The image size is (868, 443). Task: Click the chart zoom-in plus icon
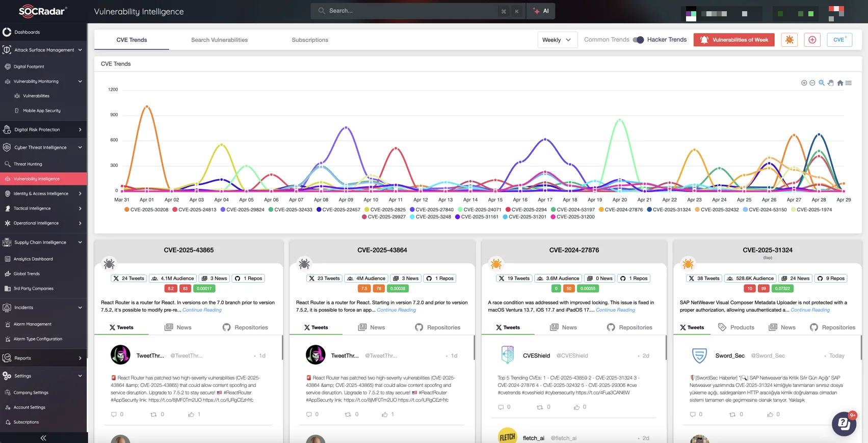click(804, 83)
